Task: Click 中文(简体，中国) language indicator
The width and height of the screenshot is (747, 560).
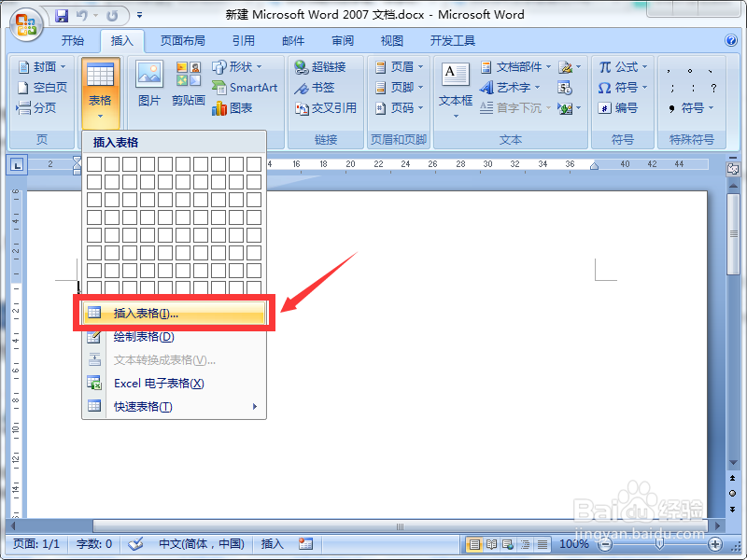Action: click(x=202, y=544)
